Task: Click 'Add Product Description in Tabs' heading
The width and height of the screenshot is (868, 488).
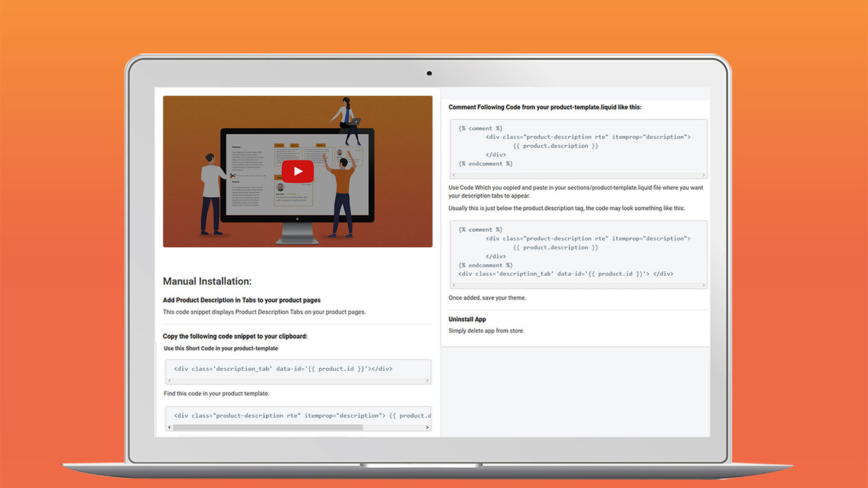Action: click(x=241, y=300)
